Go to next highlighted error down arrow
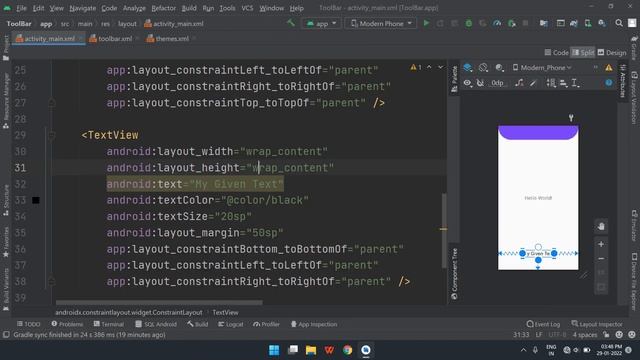This screenshot has height=360, width=640. click(x=440, y=67)
